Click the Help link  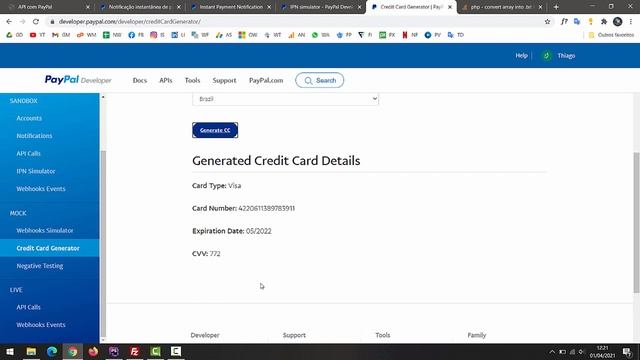(x=521, y=56)
